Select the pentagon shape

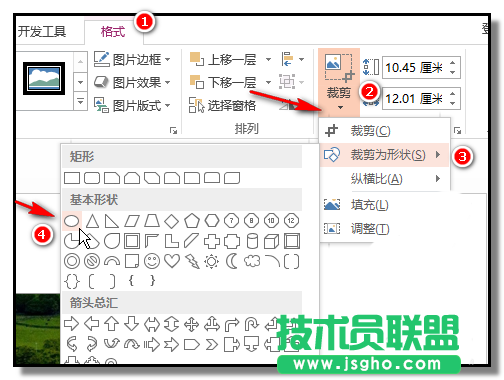[192, 221]
